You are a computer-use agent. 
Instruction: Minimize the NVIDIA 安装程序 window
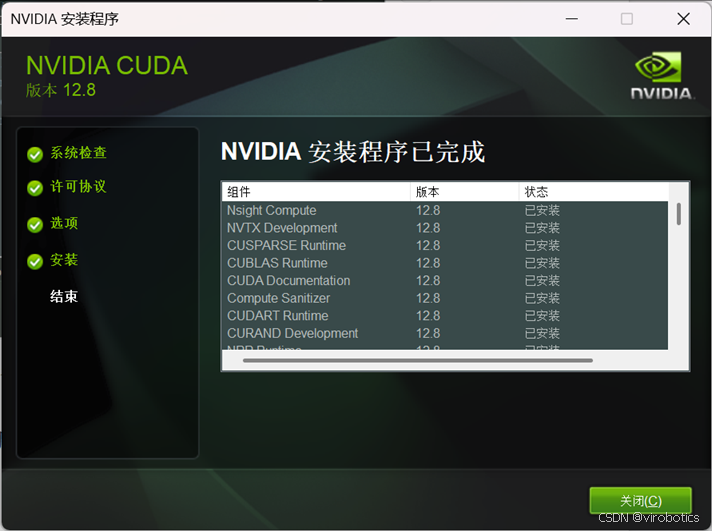(572, 19)
